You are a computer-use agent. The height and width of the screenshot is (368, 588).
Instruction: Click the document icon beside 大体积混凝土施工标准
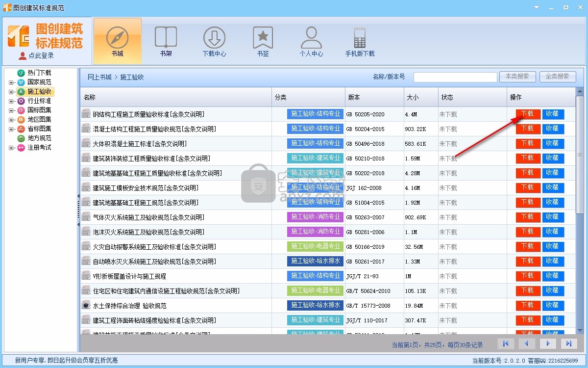[86, 143]
